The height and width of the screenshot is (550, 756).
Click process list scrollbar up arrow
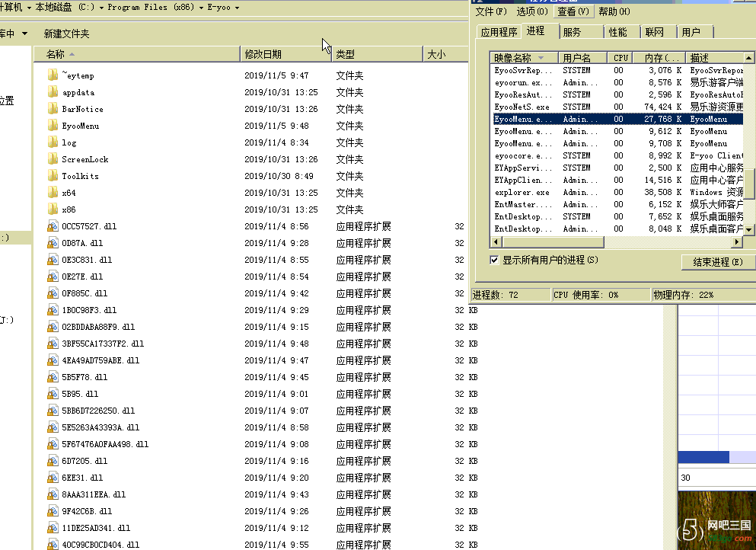pos(749,58)
